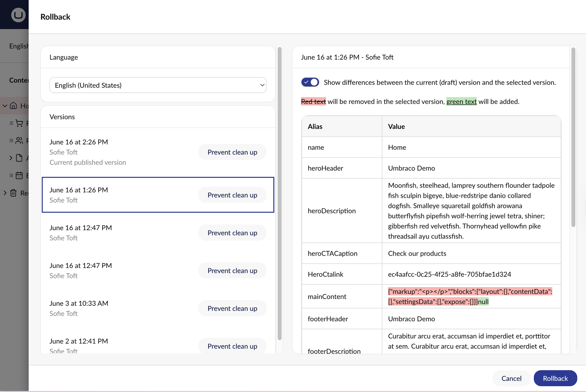Open the English (United States) language dropdown
This screenshot has height=392, width=586.
[158, 85]
